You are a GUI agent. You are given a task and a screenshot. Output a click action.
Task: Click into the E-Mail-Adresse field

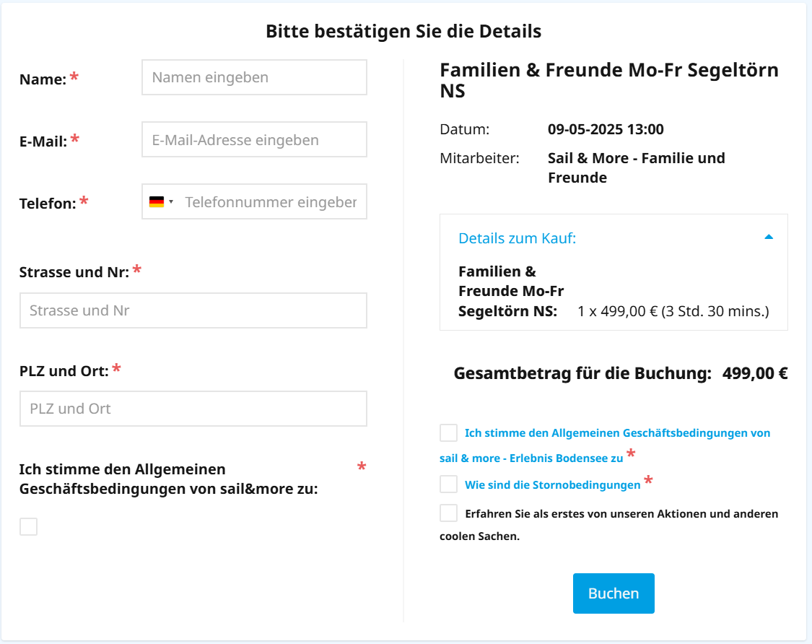pyautogui.click(x=254, y=139)
